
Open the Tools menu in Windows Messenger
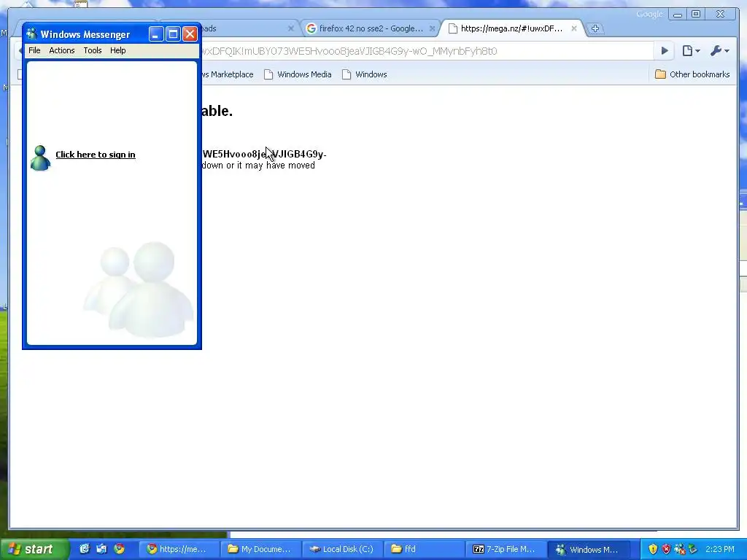pyautogui.click(x=93, y=50)
